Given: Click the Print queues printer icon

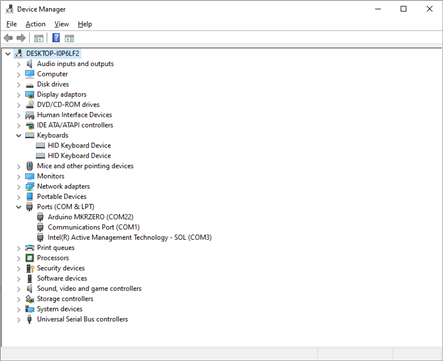Looking at the screenshot, I should click(30, 248).
